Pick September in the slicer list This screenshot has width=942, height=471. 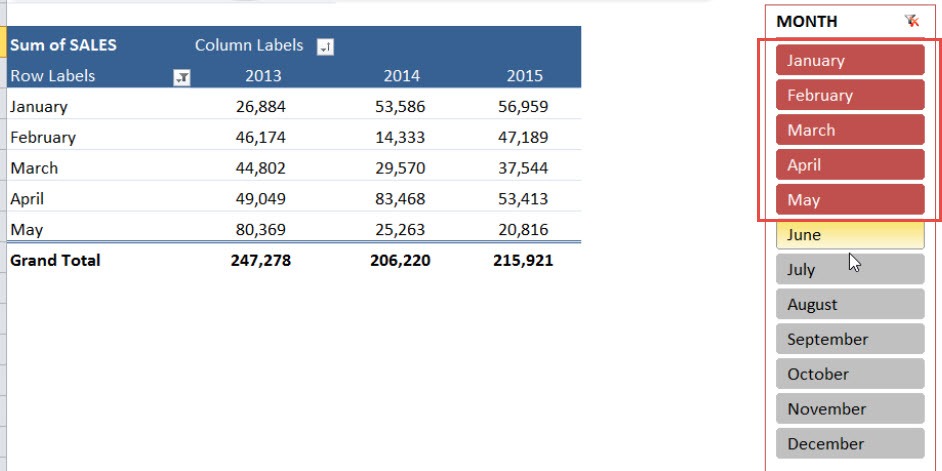[x=849, y=339]
